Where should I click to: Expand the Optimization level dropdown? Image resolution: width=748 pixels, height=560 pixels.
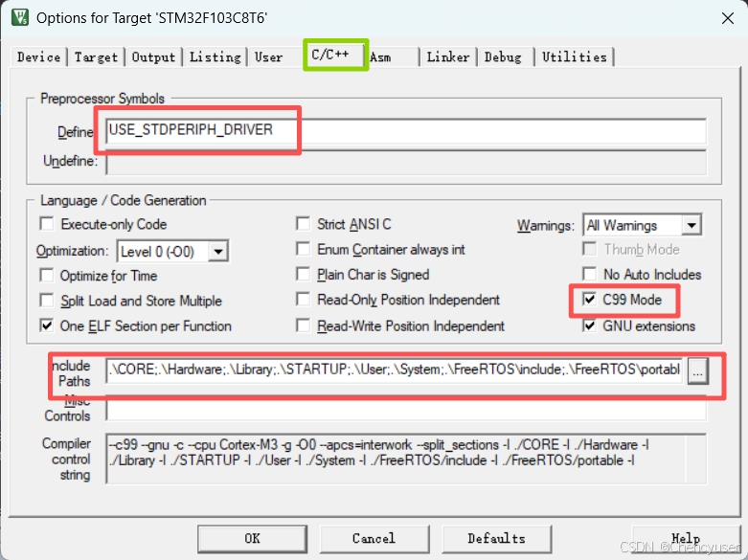[x=218, y=252]
